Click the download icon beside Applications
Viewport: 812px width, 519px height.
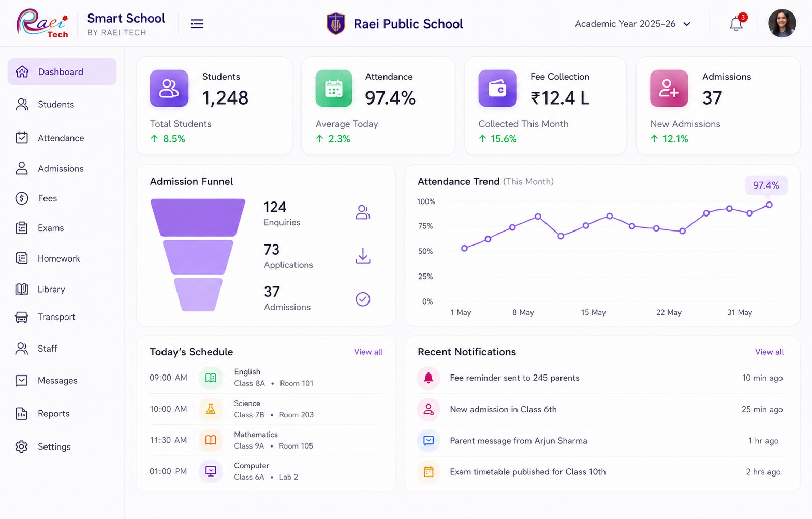363,256
